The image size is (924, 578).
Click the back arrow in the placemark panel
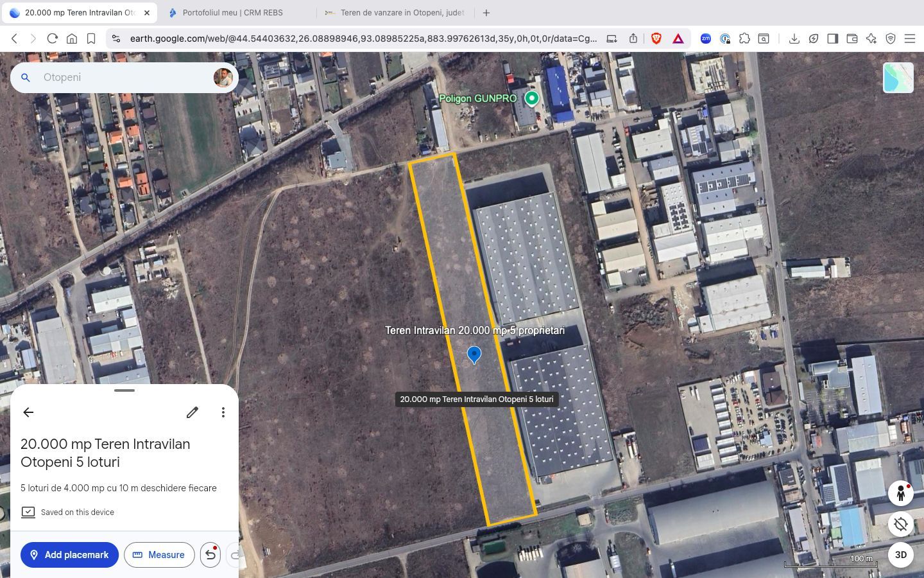click(x=28, y=412)
